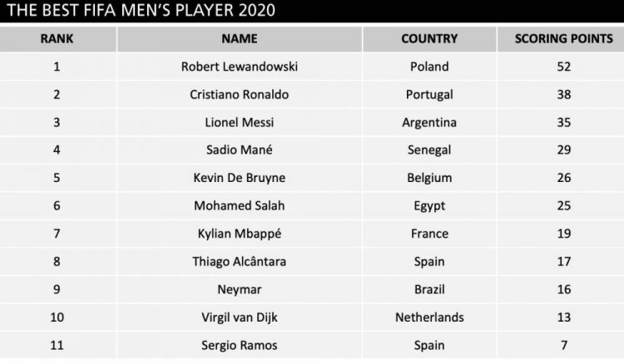Click Kylian Mbappé's name
The image size is (624, 364).
coord(239,234)
